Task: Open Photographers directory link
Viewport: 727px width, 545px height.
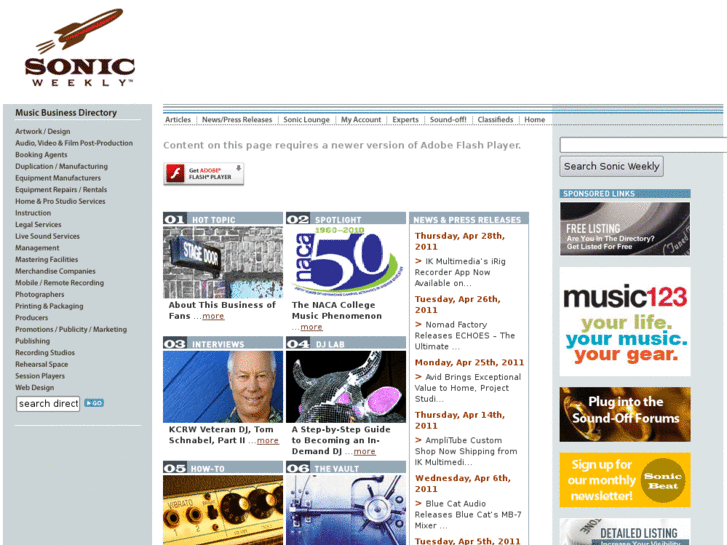Action: (x=39, y=294)
